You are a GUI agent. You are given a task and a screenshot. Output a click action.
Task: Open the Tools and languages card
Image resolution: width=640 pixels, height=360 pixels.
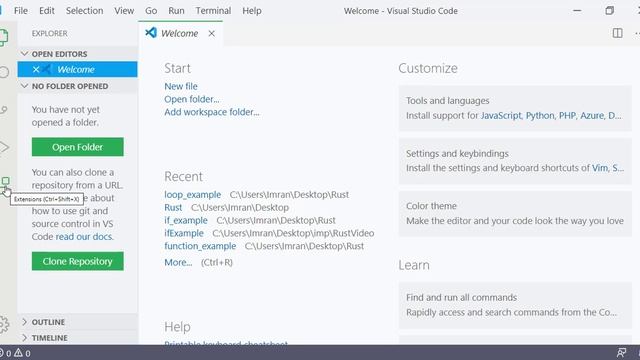[x=515, y=108]
